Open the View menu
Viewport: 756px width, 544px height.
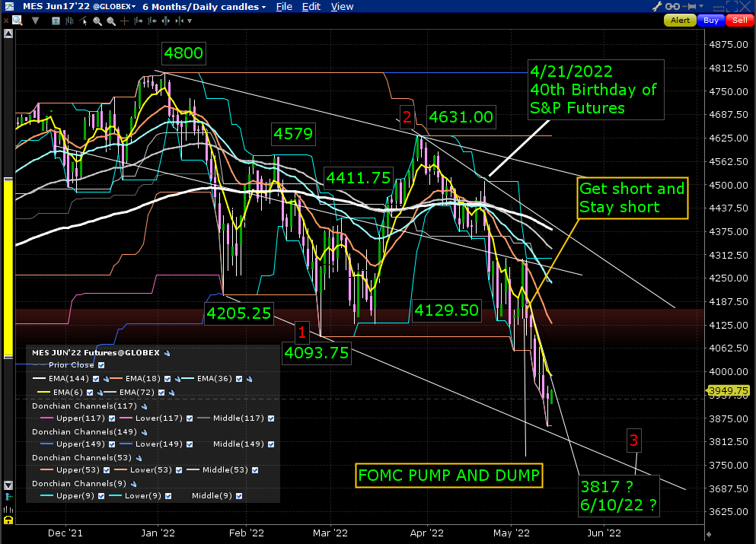[x=343, y=7]
